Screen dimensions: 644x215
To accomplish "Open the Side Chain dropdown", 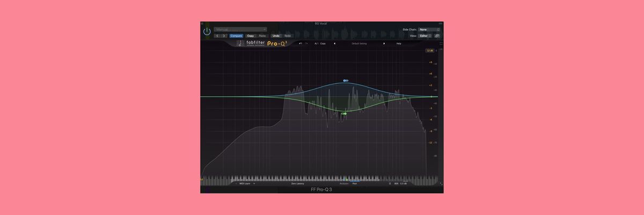I will coord(429,30).
